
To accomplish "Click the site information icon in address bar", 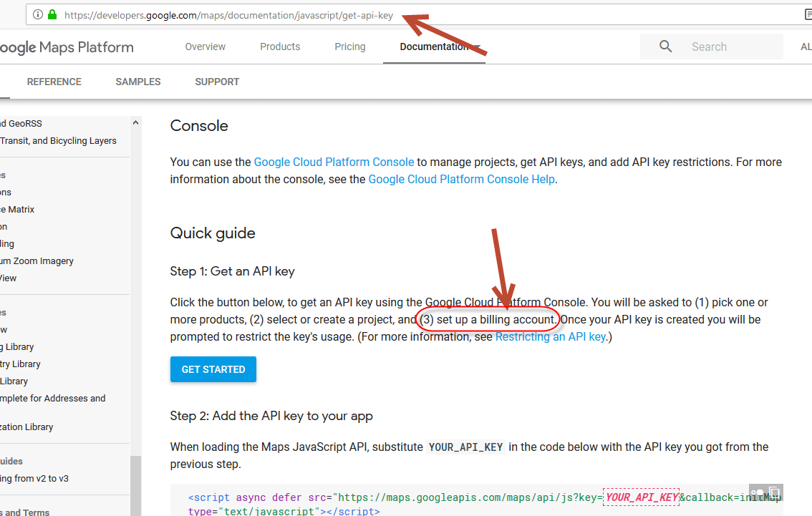I will [x=38, y=14].
